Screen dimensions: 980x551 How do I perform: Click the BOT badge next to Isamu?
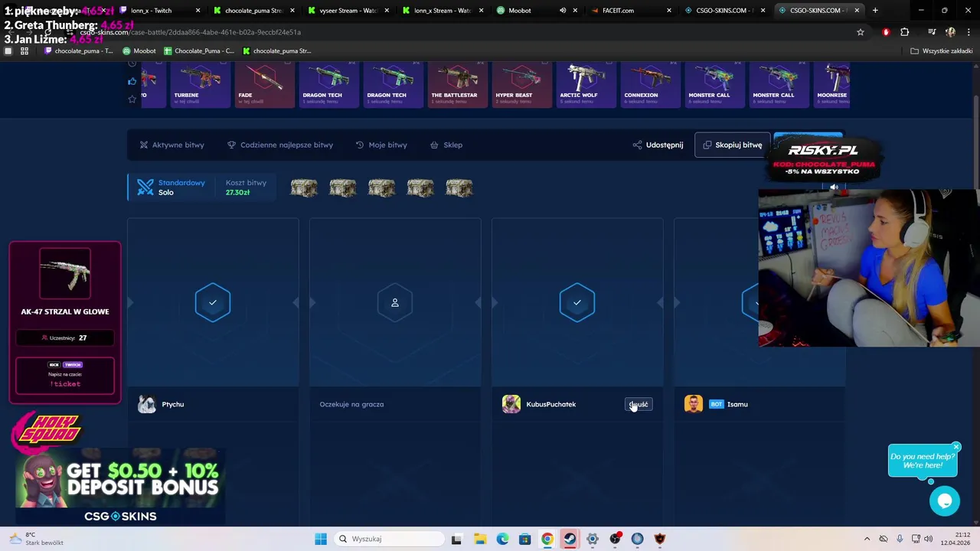716,404
